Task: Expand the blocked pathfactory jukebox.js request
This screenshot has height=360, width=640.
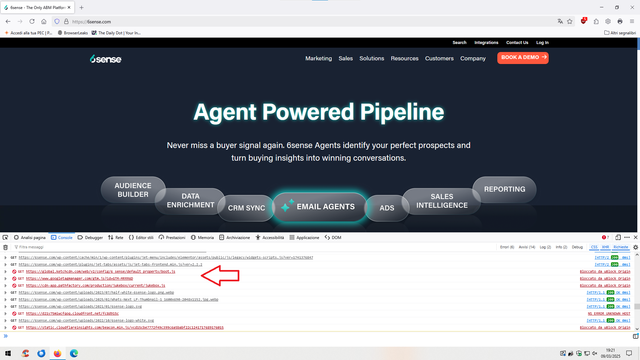Action: [x=5, y=285]
